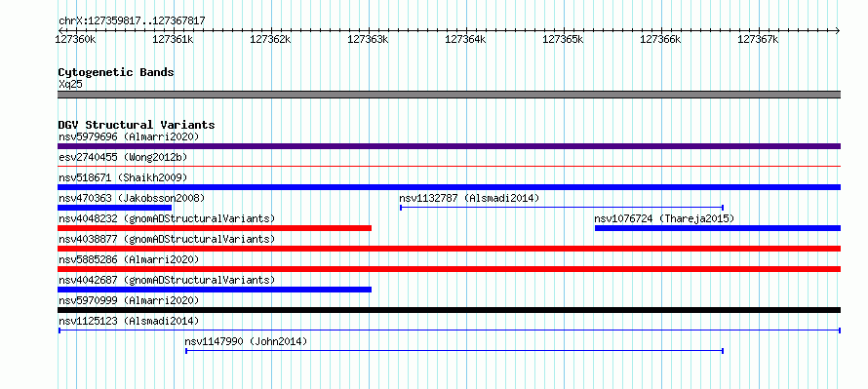The width and height of the screenshot is (868, 389).
Task: Select the red nsv4048232 variant bar
Action: [x=215, y=228]
